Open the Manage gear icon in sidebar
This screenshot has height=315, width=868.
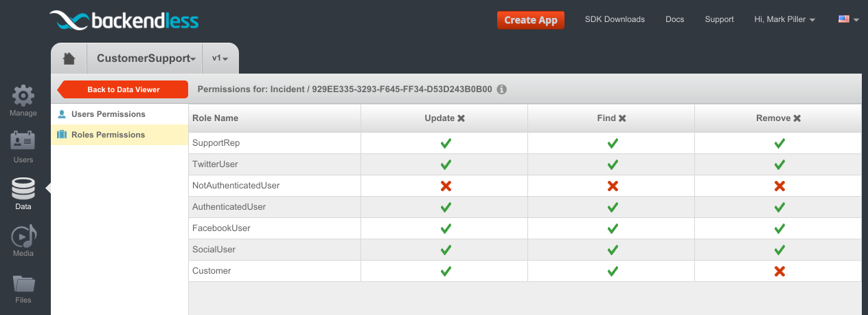pyautogui.click(x=23, y=96)
